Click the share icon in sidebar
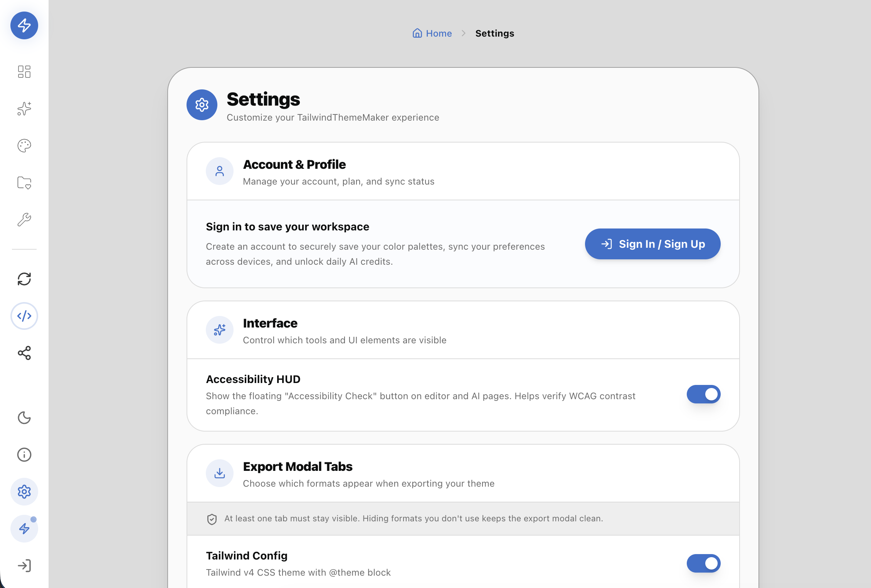871x588 pixels. click(x=24, y=353)
